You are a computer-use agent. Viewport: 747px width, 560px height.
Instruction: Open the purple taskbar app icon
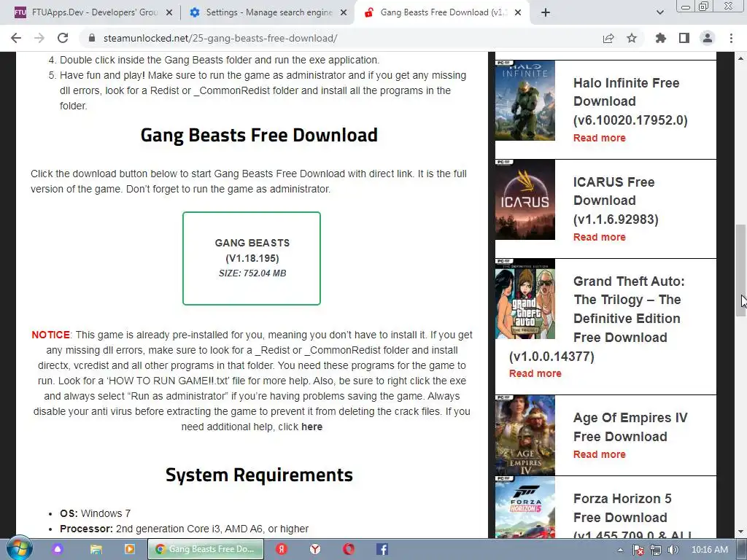[58, 549]
